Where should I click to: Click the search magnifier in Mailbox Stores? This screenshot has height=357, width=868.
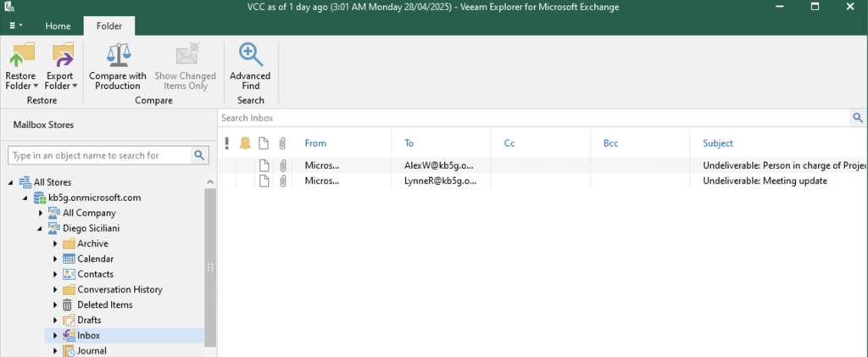tap(200, 155)
